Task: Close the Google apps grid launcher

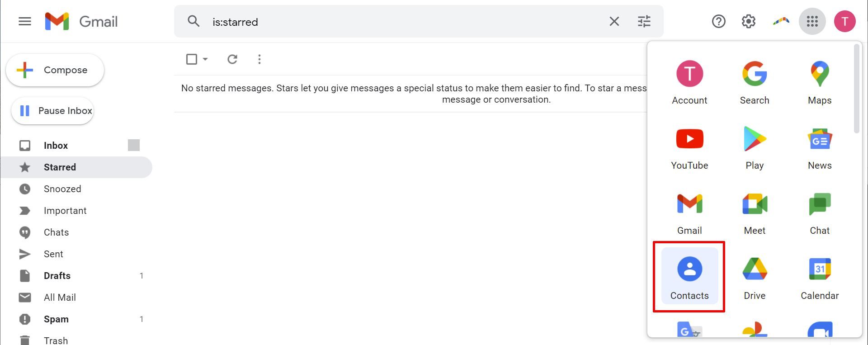Action: (812, 21)
